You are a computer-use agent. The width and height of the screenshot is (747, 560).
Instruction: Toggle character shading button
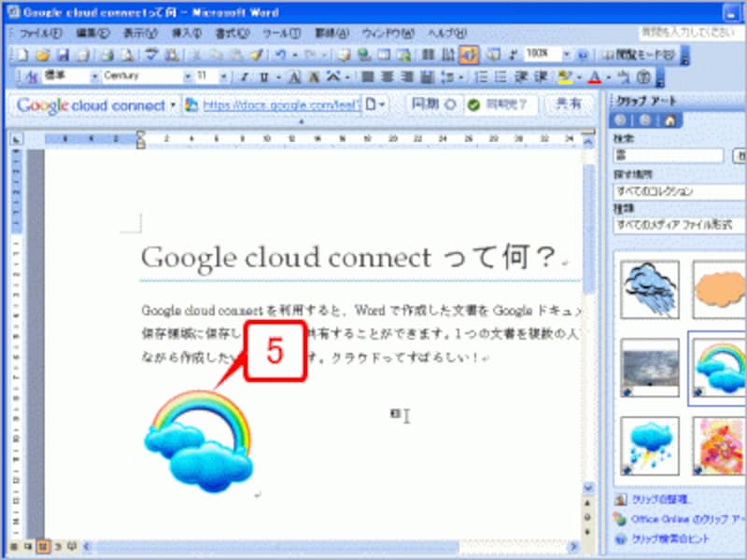click(314, 77)
